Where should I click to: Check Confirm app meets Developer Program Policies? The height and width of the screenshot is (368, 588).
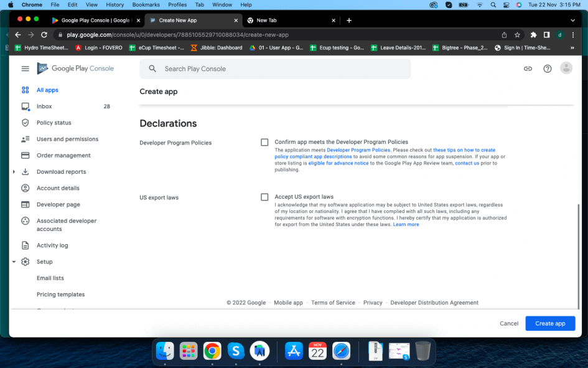tap(264, 143)
